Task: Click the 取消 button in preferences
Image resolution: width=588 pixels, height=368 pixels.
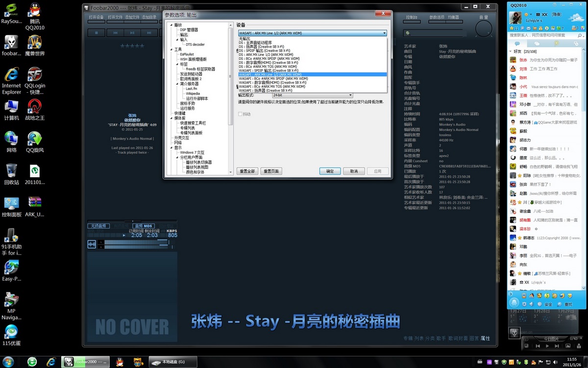Action: point(354,171)
